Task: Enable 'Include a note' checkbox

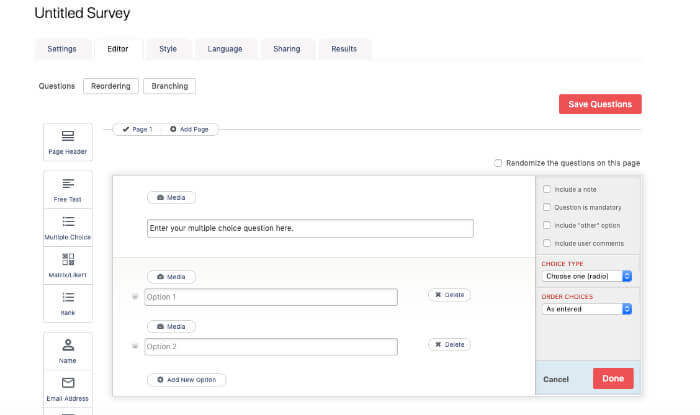Action: [x=546, y=189]
